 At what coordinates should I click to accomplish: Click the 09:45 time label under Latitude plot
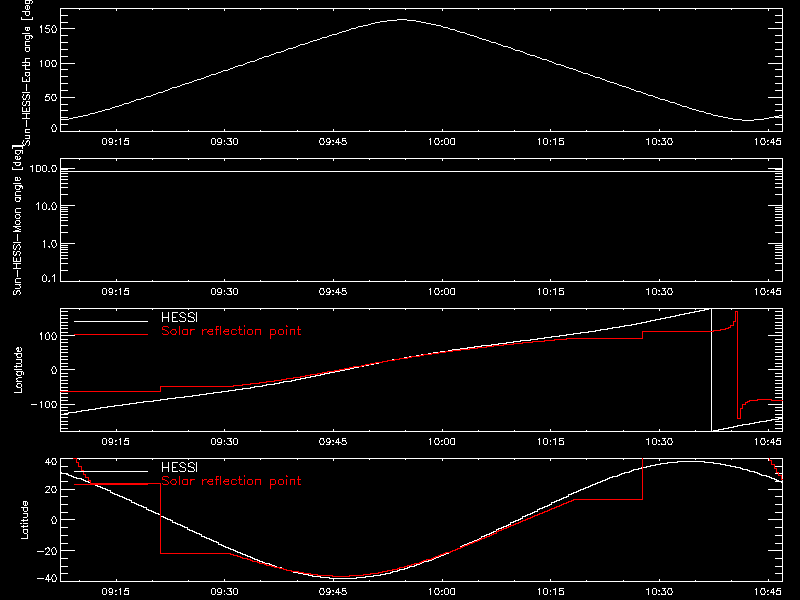[x=333, y=592]
